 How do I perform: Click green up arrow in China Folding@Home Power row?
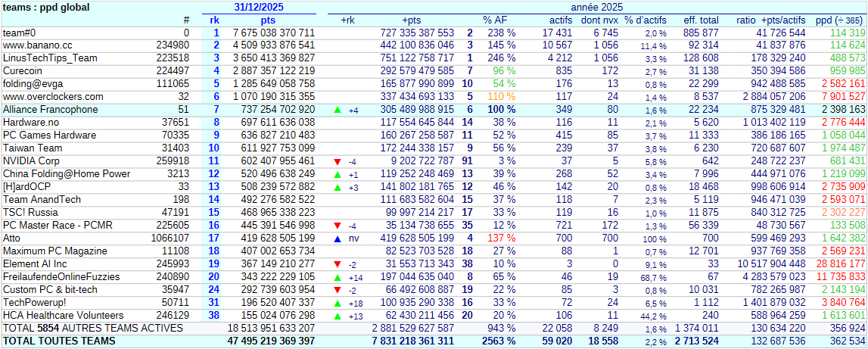[x=338, y=174]
